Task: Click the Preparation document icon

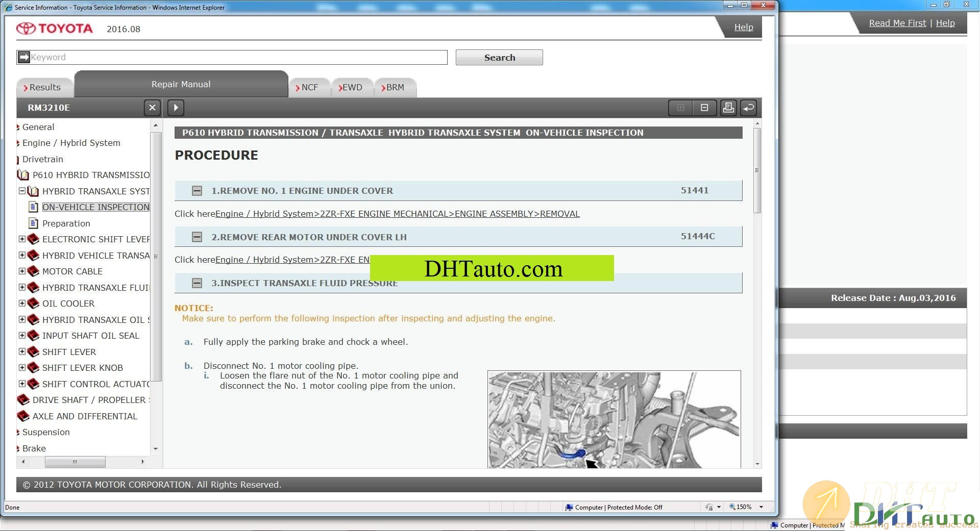Action: pyautogui.click(x=33, y=223)
